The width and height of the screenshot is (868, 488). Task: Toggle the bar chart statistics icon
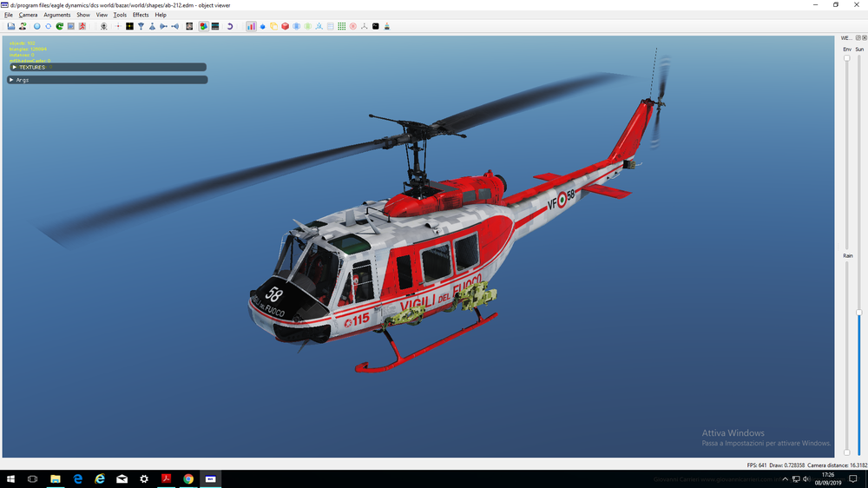[x=252, y=26]
